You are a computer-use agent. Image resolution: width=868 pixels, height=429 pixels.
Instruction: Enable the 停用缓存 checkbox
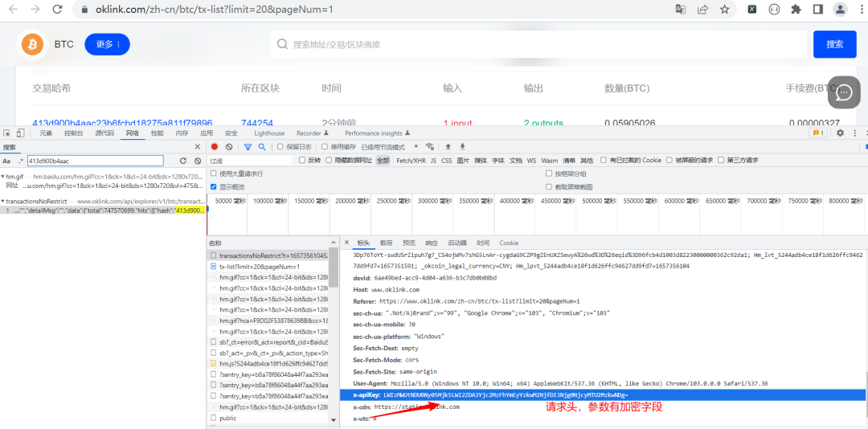[x=325, y=147]
